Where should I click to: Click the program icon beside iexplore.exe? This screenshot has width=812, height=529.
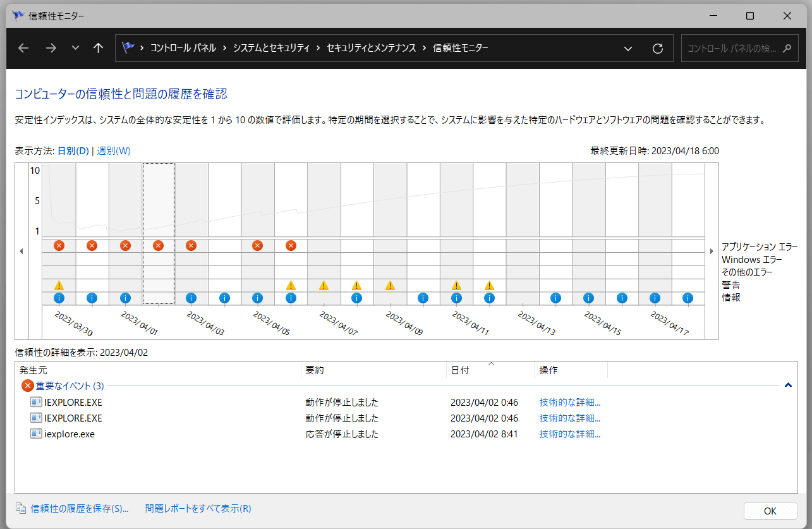[x=36, y=434]
